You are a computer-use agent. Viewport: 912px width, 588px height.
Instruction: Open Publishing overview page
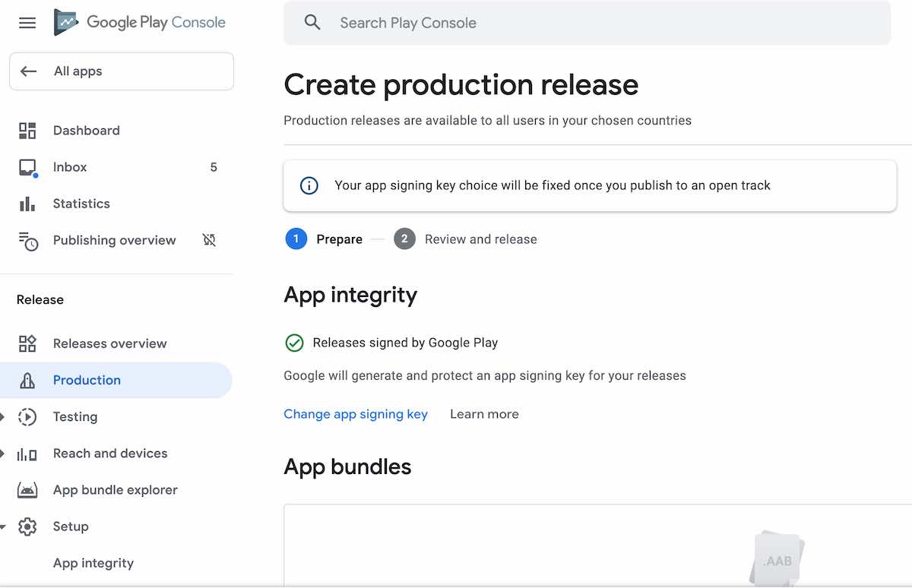(x=116, y=240)
